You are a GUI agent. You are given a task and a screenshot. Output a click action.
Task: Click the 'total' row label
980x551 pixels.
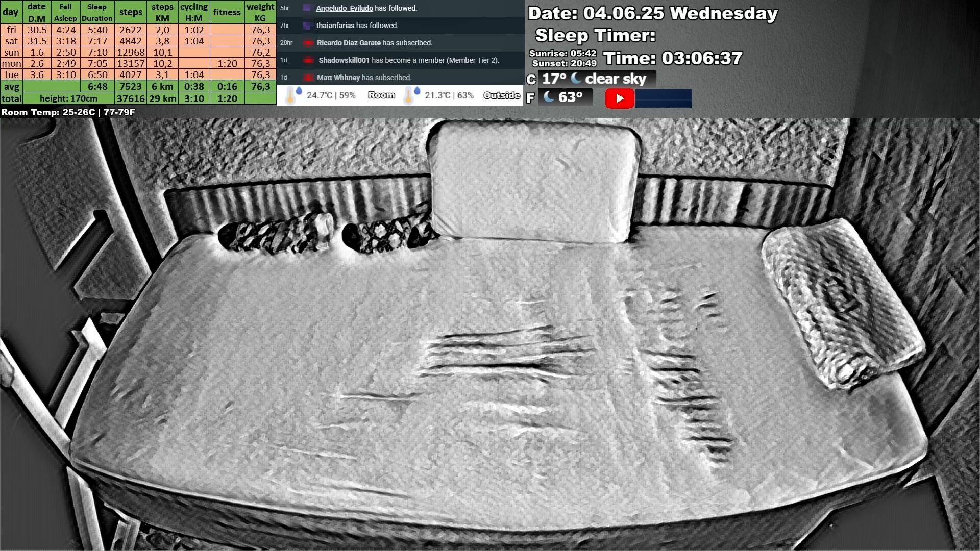pyautogui.click(x=11, y=98)
